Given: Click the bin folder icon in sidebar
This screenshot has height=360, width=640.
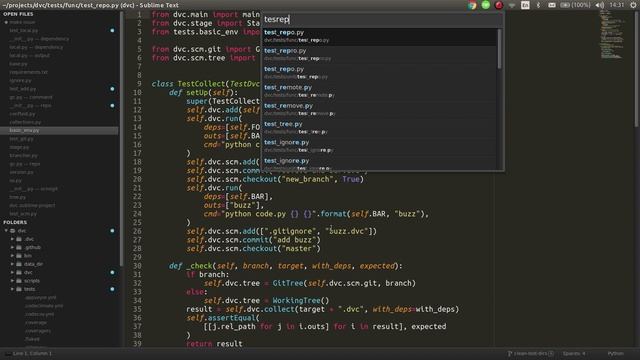Looking at the screenshot, I should point(19,256).
